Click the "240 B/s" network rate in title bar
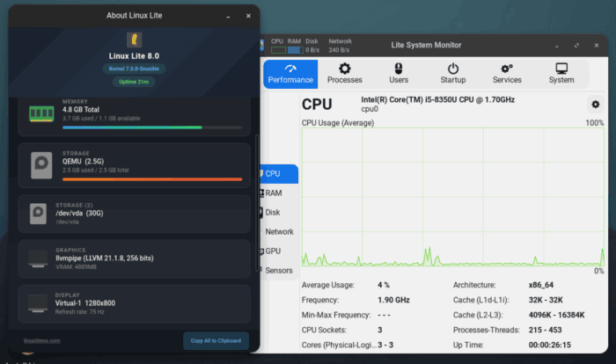Image resolution: width=616 pixels, height=364 pixels. pyautogui.click(x=339, y=50)
